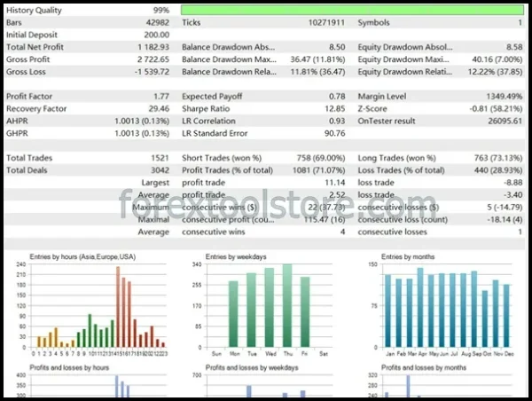Click Equity Drawdown Relative value 12.22% (37.85)
The height and width of the screenshot is (401, 532).
coord(495,72)
